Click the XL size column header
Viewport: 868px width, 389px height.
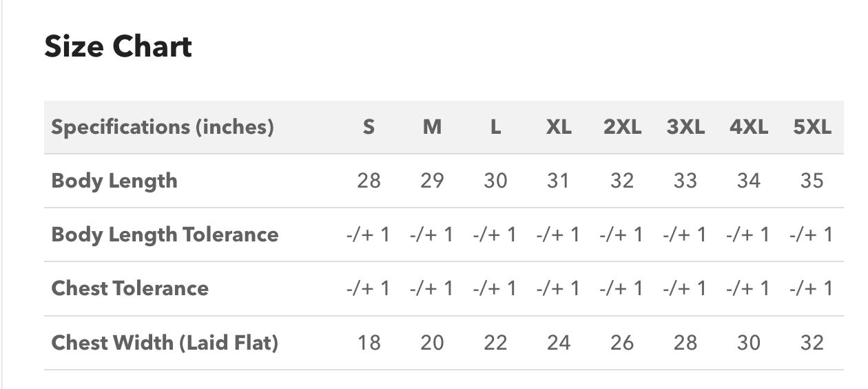click(x=559, y=127)
